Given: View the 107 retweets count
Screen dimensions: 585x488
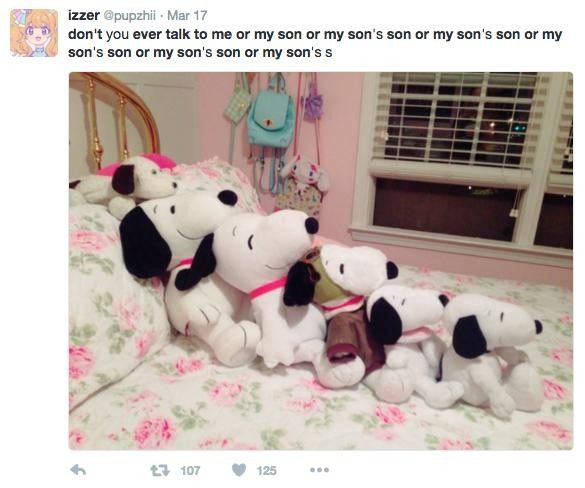Looking at the screenshot, I should coord(190,470).
